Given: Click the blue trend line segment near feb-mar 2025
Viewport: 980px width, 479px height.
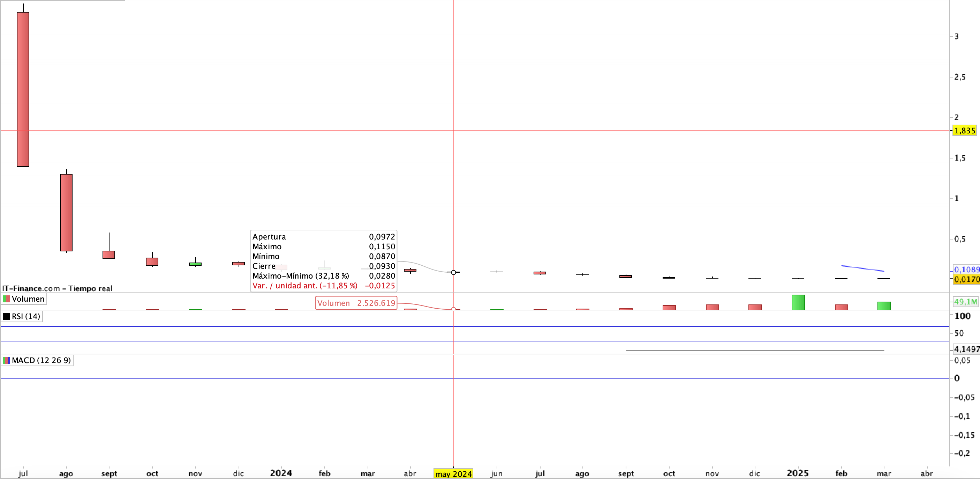Looking at the screenshot, I should click(862, 268).
